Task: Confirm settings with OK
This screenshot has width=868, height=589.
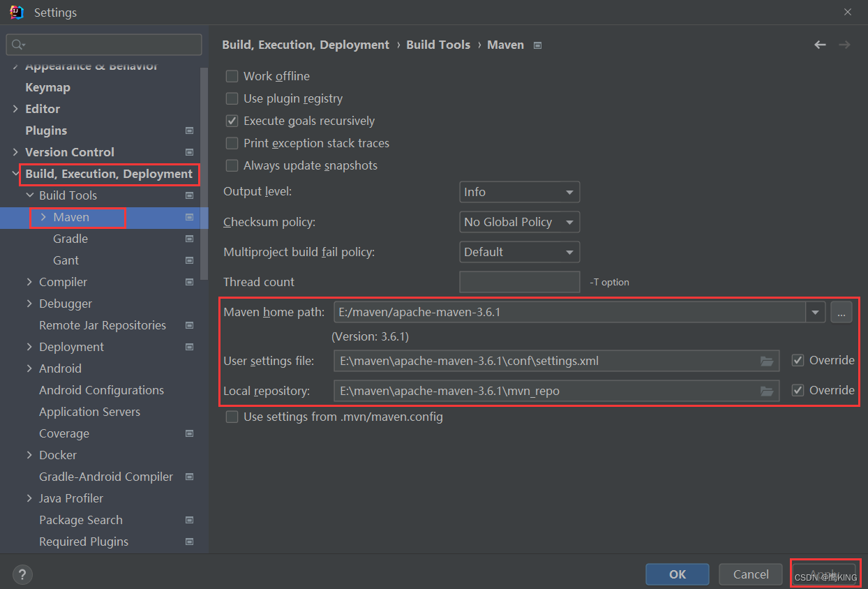Action: [x=676, y=574]
